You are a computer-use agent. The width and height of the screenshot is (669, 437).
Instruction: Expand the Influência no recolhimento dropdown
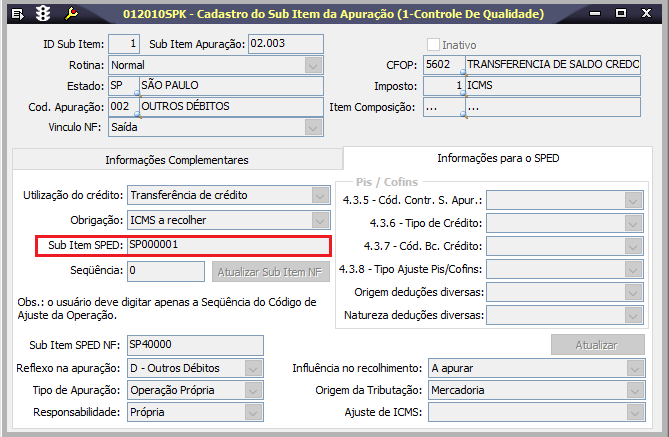[x=632, y=367]
